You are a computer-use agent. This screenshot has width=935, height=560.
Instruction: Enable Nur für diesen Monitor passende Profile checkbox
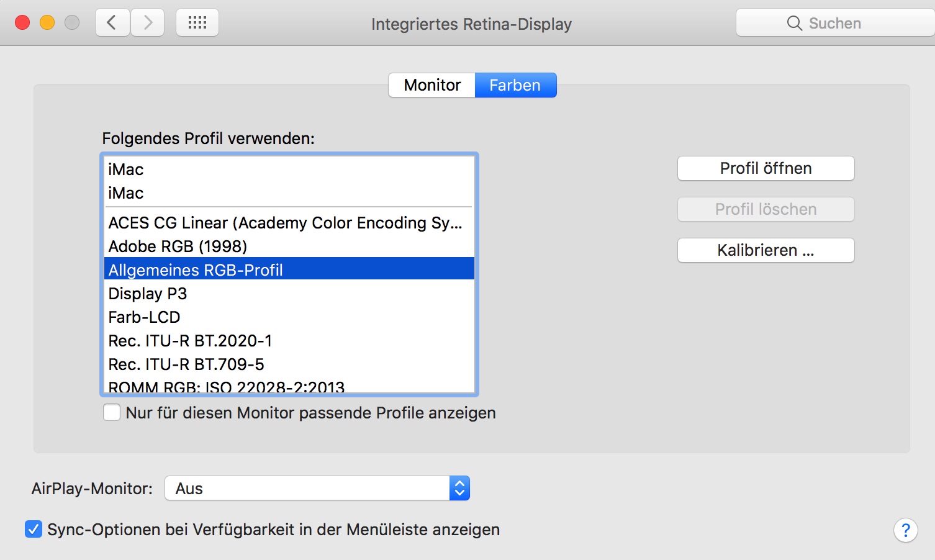pos(112,412)
